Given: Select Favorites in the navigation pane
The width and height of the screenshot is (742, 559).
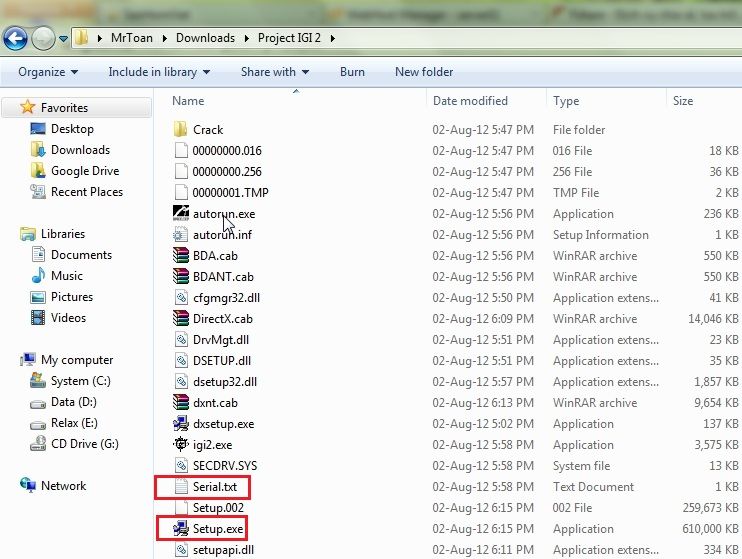Looking at the screenshot, I should click(64, 108).
